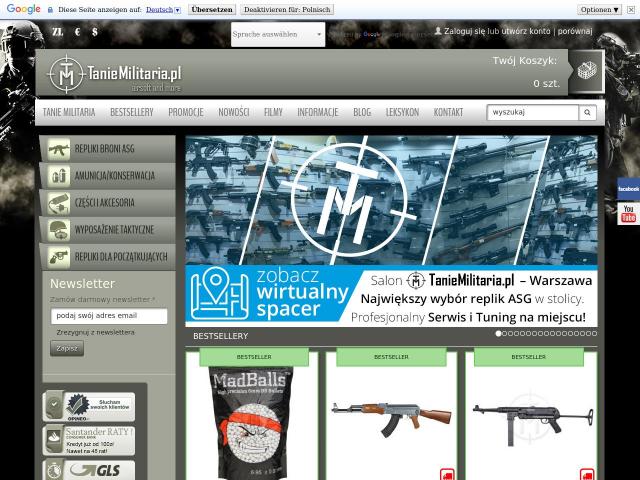Click the helmet icon beside Wyposażenie taktyczne
The height and width of the screenshot is (480, 640).
pos(59,230)
